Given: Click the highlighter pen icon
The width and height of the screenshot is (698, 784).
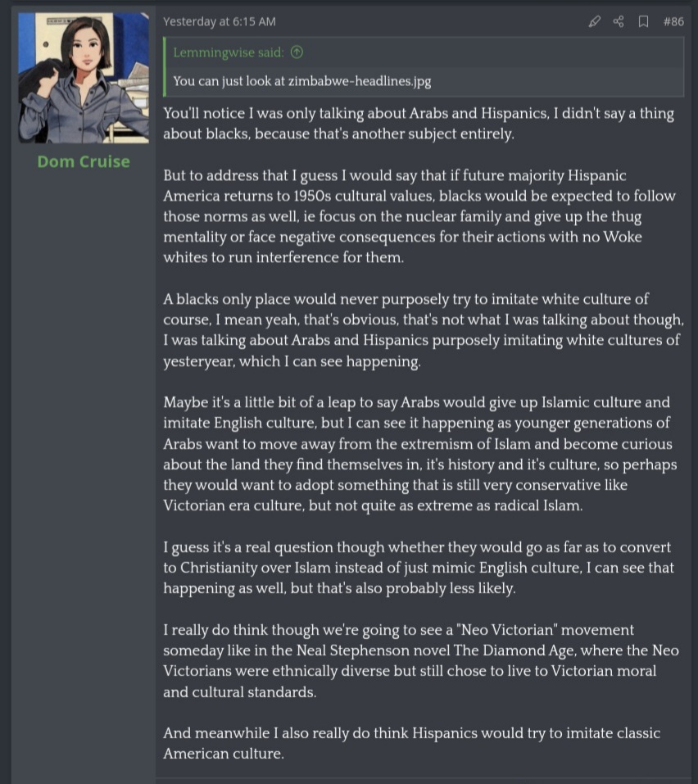Looking at the screenshot, I should pyautogui.click(x=595, y=21).
